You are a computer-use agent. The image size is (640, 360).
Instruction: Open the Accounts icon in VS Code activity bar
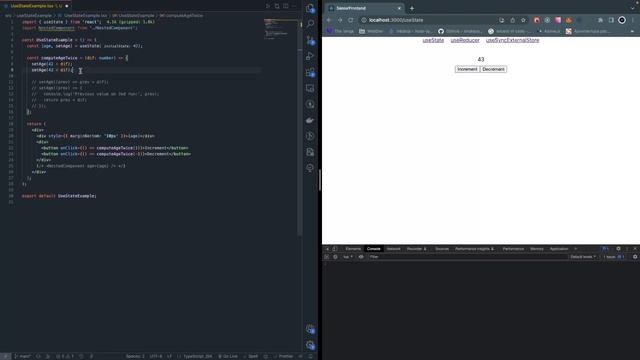(x=310, y=329)
